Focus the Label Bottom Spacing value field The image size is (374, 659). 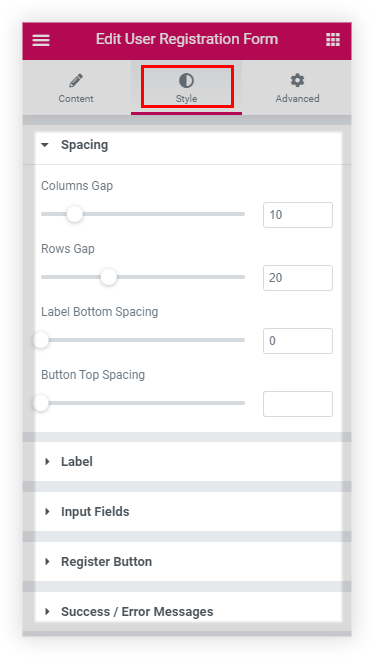click(x=298, y=341)
